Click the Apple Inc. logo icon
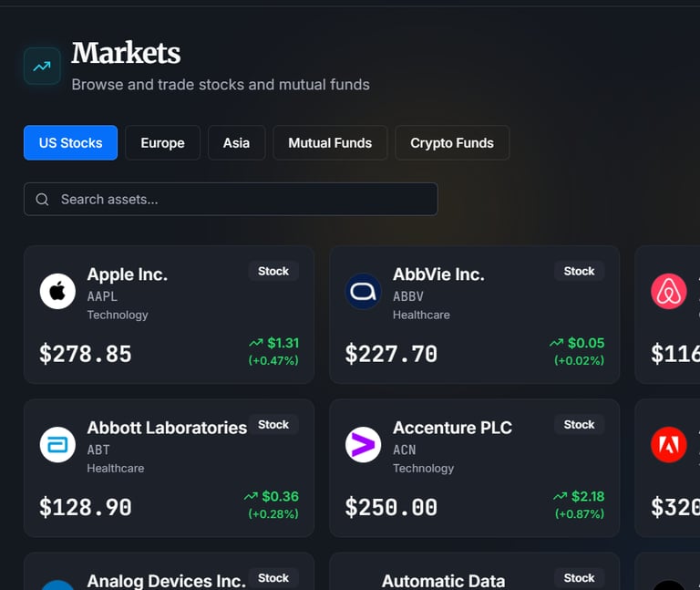700x590 pixels. click(57, 291)
